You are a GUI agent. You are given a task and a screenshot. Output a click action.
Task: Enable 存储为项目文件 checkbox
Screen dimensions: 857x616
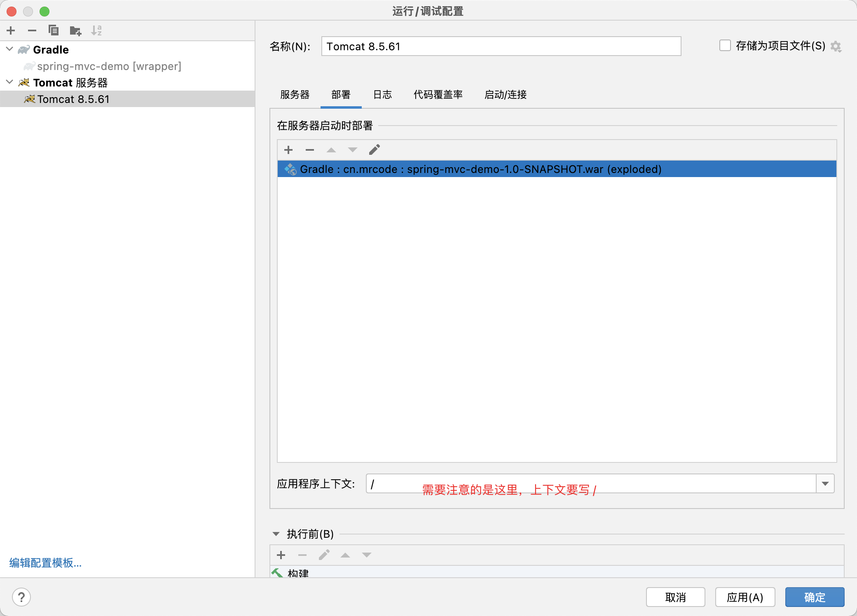725,46
